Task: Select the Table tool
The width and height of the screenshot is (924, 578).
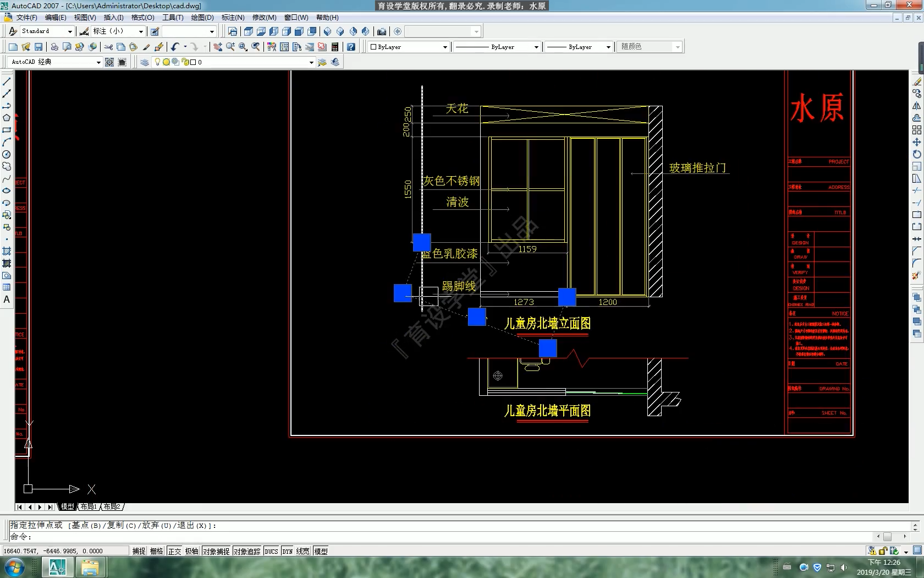Action: [7, 287]
